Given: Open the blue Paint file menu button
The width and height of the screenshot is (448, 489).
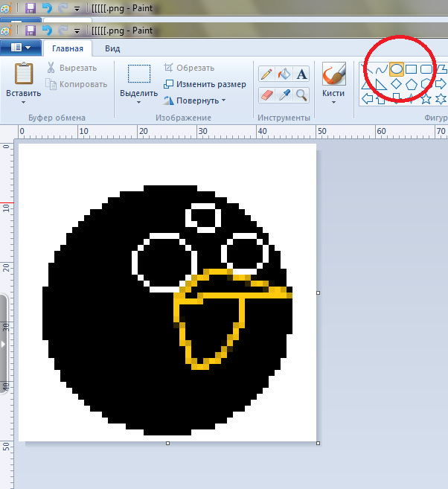Looking at the screenshot, I should (21, 48).
